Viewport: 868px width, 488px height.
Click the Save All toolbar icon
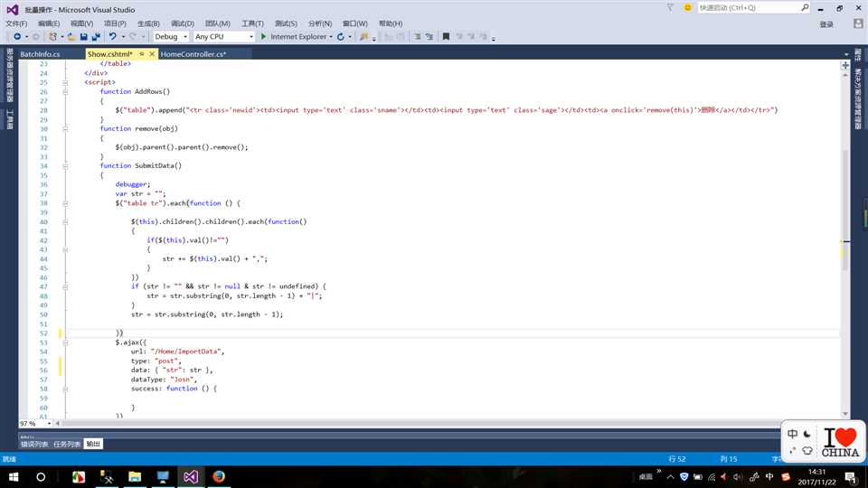(x=96, y=36)
